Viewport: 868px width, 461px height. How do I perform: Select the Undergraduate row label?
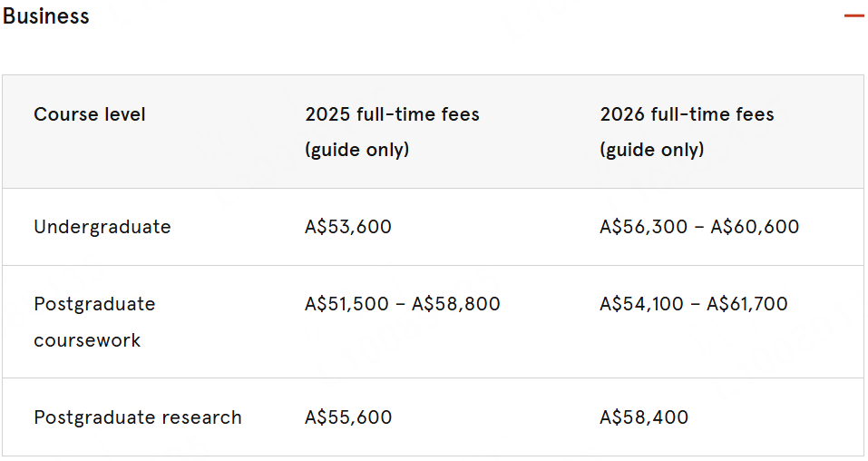(x=102, y=227)
